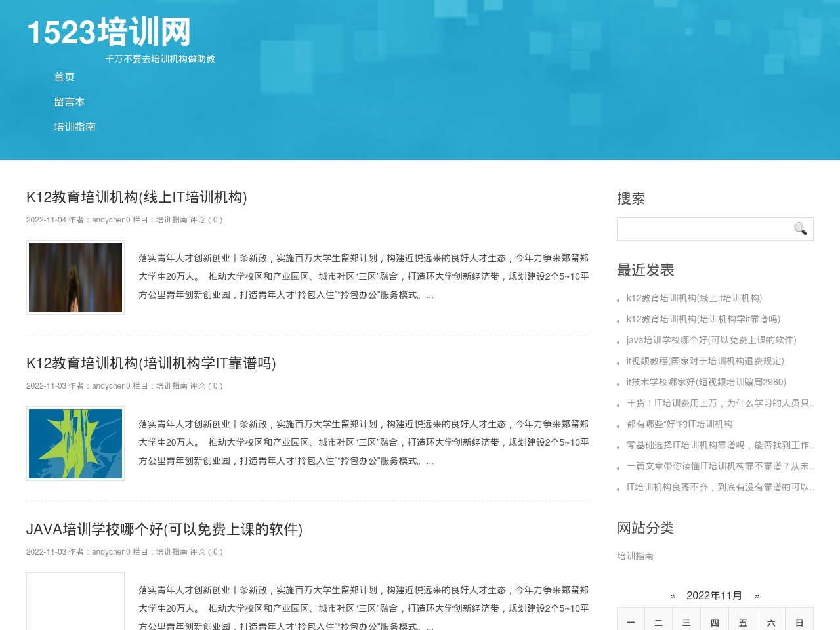Open article title K12教育培训机构(线上IT培训机构)

coord(136,197)
